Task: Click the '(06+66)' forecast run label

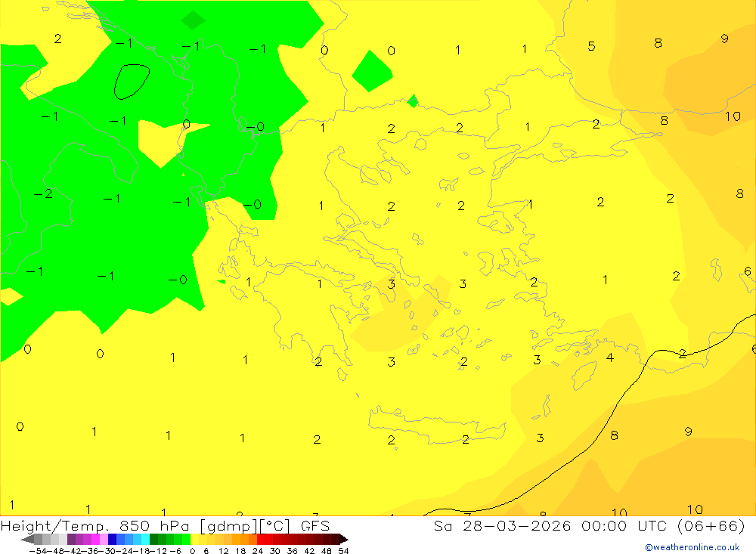Action: 711,526
